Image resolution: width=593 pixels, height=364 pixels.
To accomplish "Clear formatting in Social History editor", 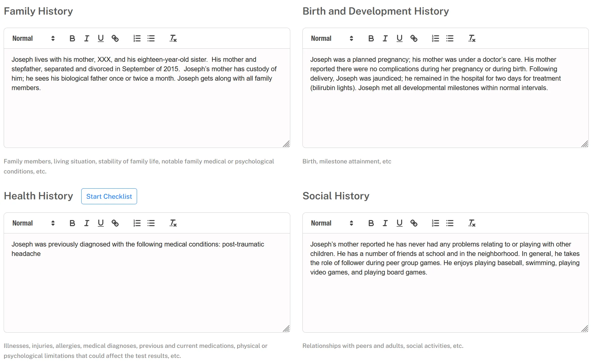I will 472,223.
